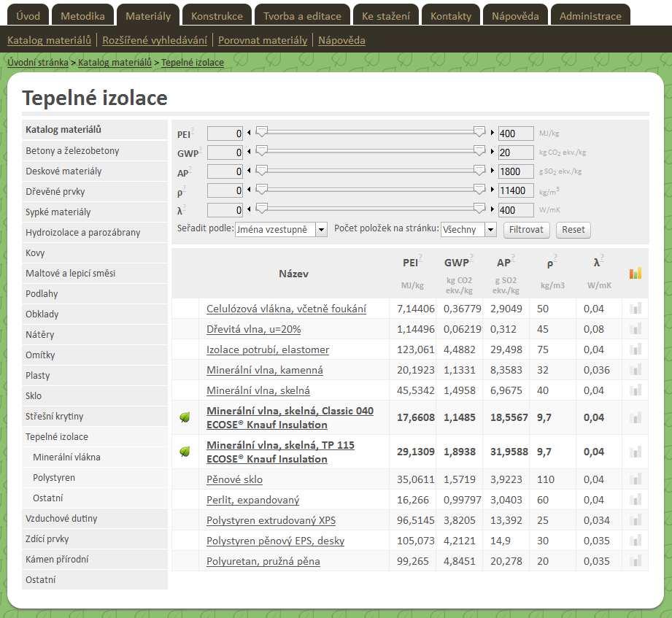Open the Počet položek na stránku dropdown
672x618 pixels.
coord(468,229)
